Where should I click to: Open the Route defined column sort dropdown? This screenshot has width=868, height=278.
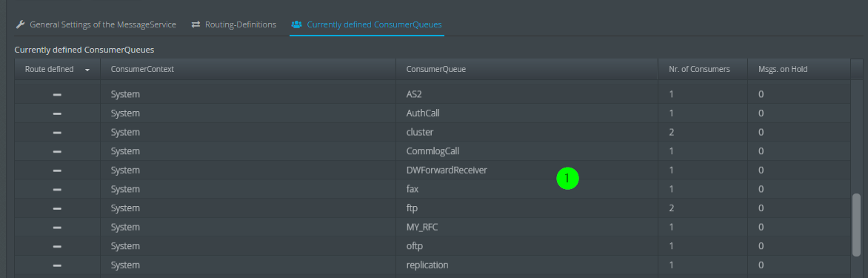click(x=87, y=70)
